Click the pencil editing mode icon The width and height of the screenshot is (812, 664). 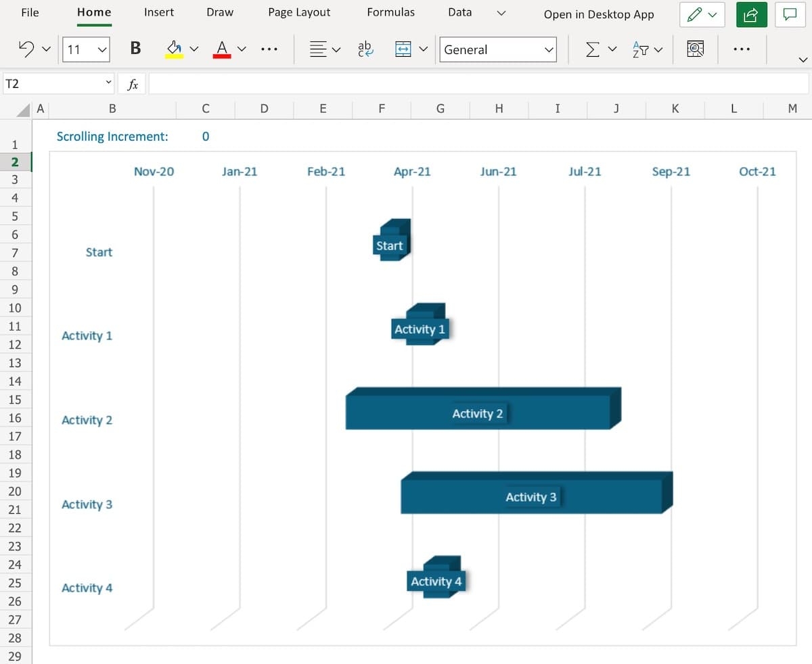click(x=696, y=14)
